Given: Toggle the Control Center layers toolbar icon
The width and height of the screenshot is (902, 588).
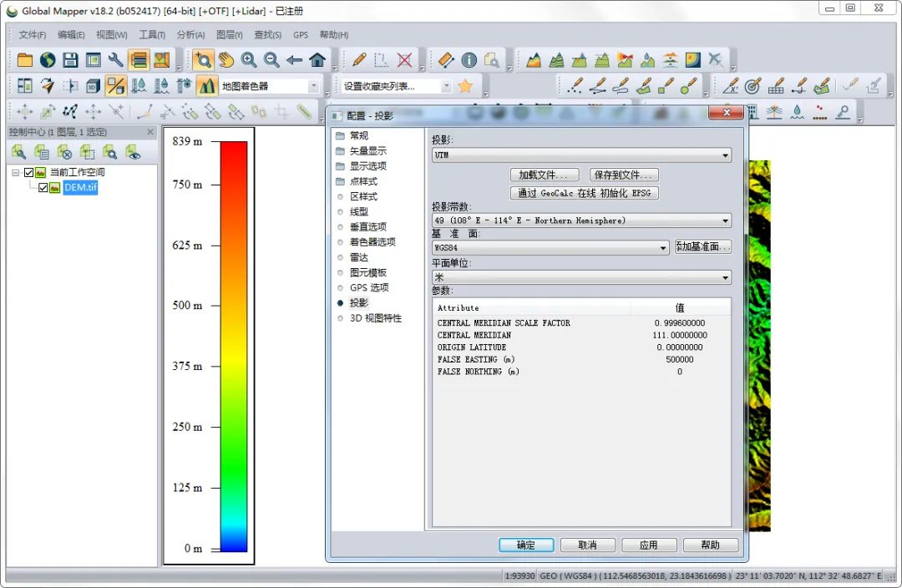Looking at the screenshot, I should 139,60.
